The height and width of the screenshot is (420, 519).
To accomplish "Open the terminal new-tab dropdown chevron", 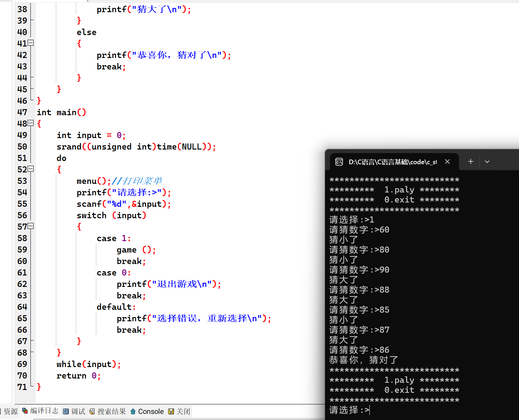I will pyautogui.click(x=487, y=162).
